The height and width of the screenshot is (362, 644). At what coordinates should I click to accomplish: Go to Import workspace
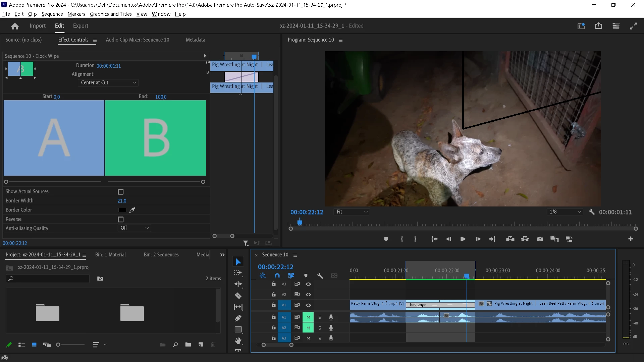pos(38,26)
